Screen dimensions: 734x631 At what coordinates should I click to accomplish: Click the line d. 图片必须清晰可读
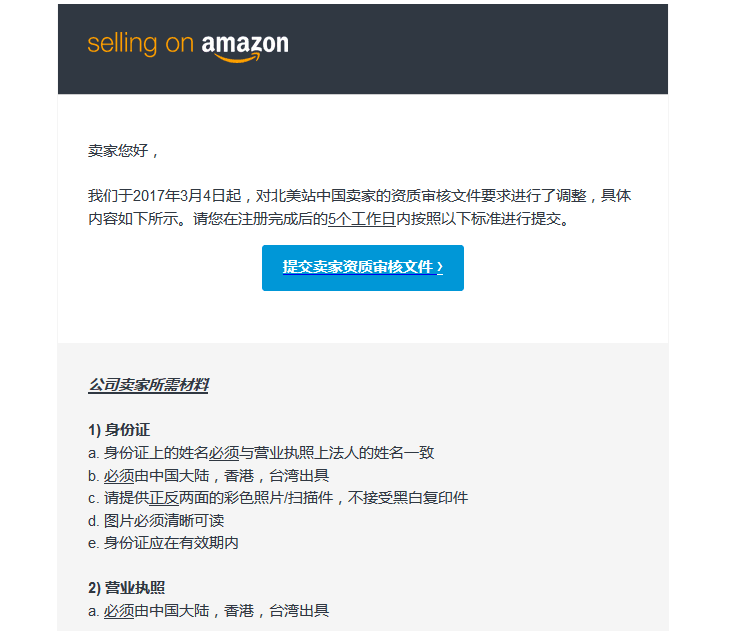156,521
